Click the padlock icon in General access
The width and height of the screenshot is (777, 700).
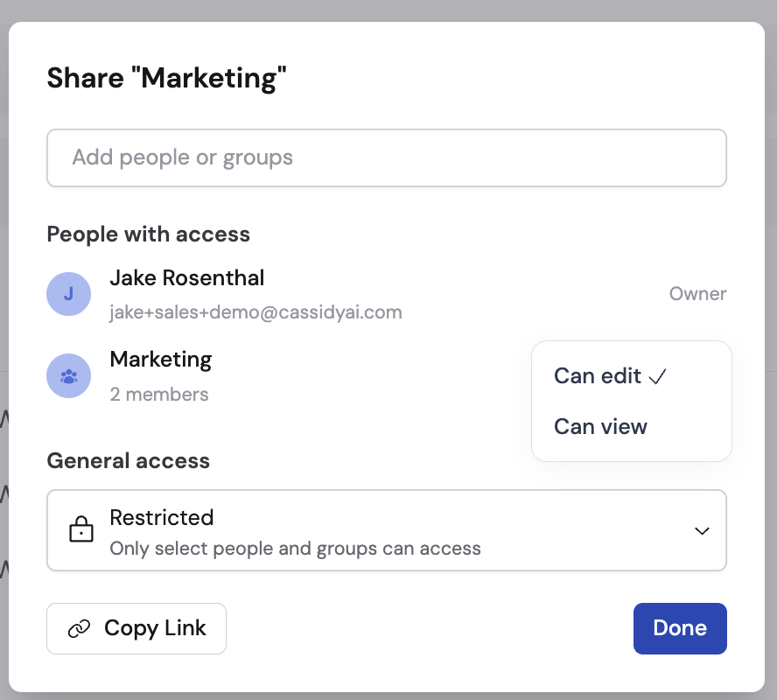(x=80, y=529)
